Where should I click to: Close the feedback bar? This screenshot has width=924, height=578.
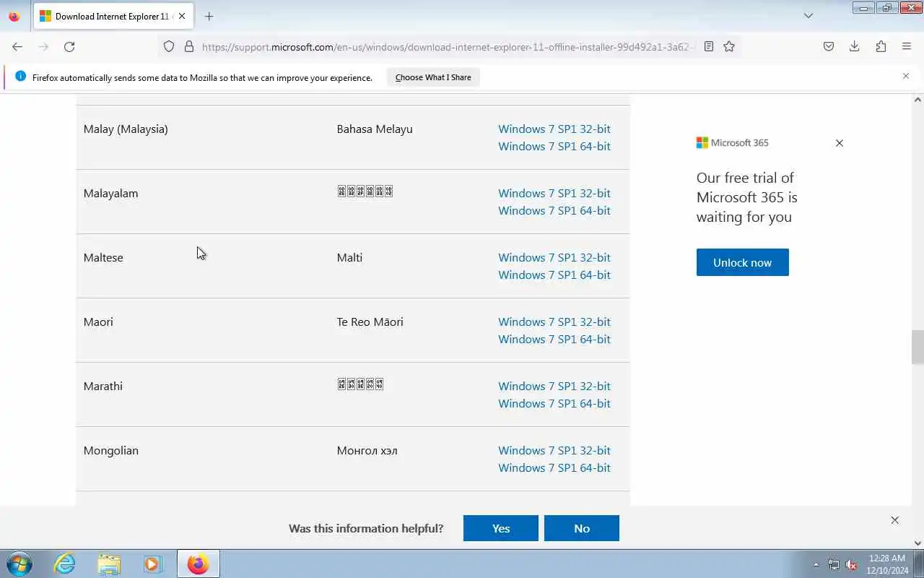[894, 520]
